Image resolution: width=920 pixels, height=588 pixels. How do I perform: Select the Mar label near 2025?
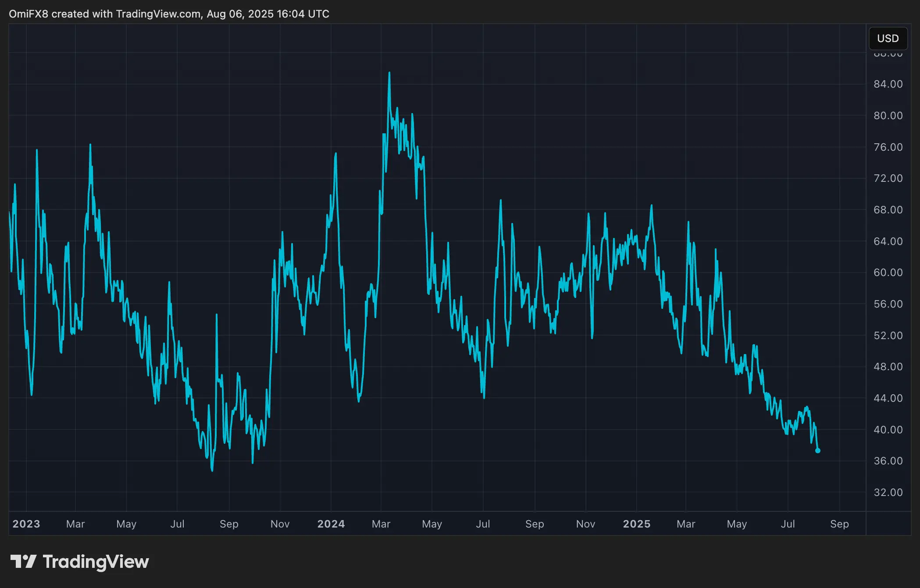click(686, 524)
